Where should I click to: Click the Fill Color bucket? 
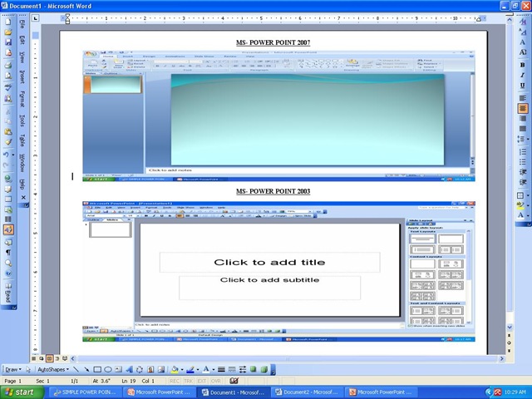[x=175, y=369]
